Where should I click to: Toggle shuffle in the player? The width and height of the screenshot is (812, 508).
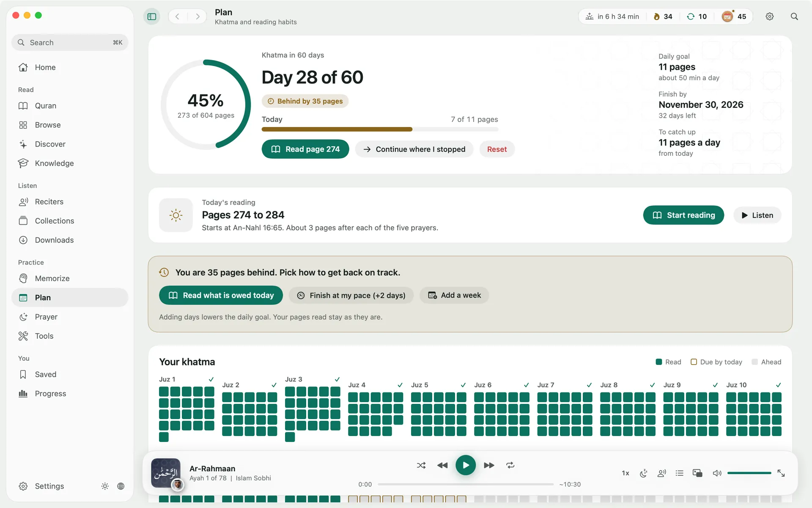[x=421, y=465]
